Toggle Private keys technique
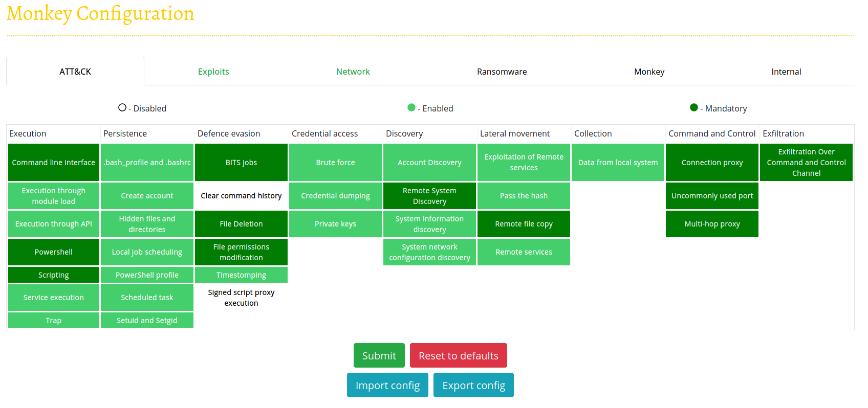This screenshot has width=868, height=408. (335, 224)
